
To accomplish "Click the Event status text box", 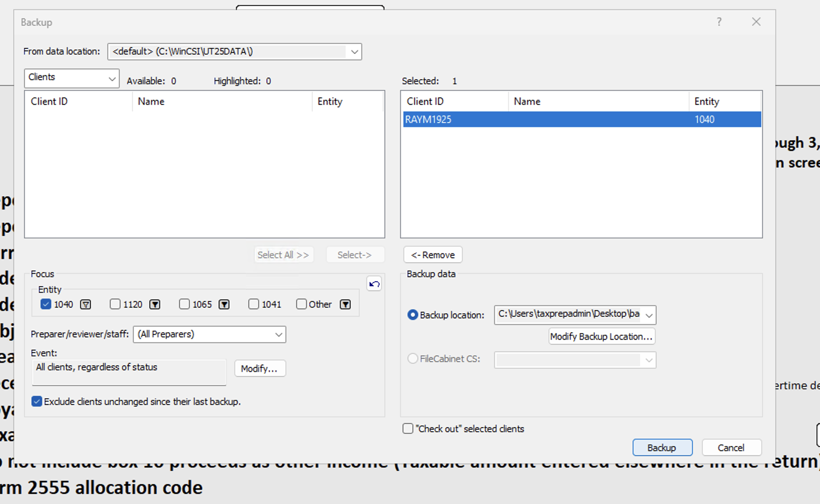I will pyautogui.click(x=129, y=372).
